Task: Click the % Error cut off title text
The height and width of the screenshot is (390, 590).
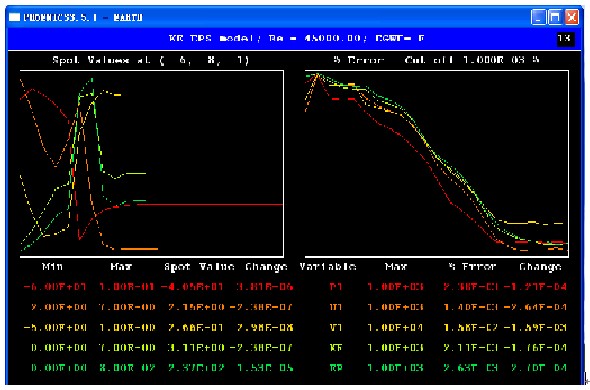Action: coord(436,60)
